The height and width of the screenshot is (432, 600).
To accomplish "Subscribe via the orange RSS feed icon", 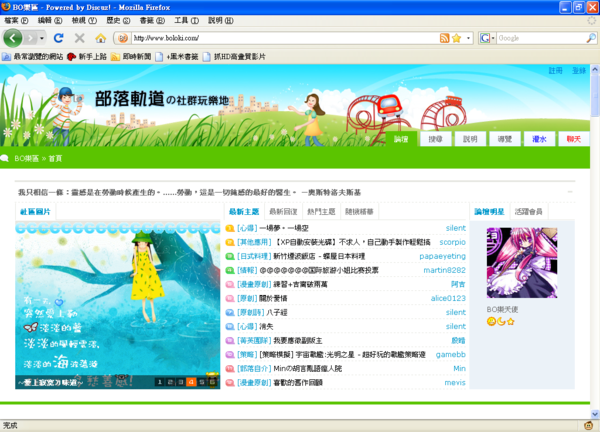I will click(444, 38).
